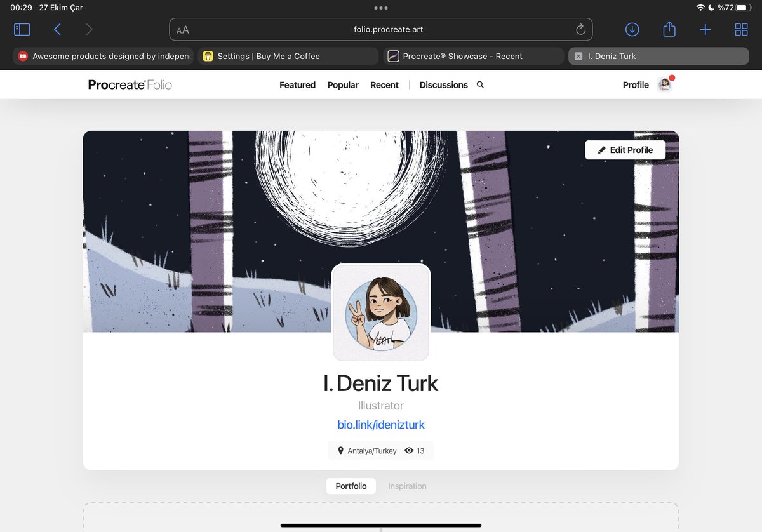Open a new tab with the plus icon
Image resolution: width=762 pixels, height=532 pixels.
coord(705,29)
